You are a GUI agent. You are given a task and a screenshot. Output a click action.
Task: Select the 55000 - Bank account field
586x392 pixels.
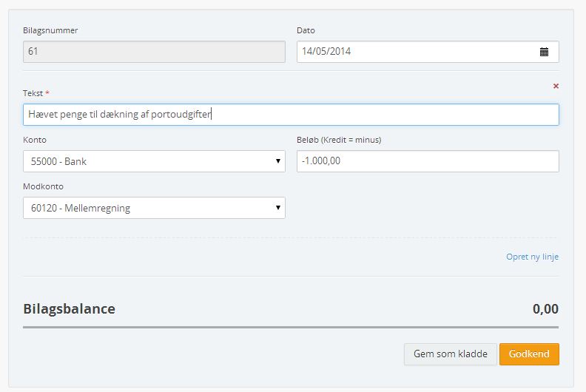point(154,161)
